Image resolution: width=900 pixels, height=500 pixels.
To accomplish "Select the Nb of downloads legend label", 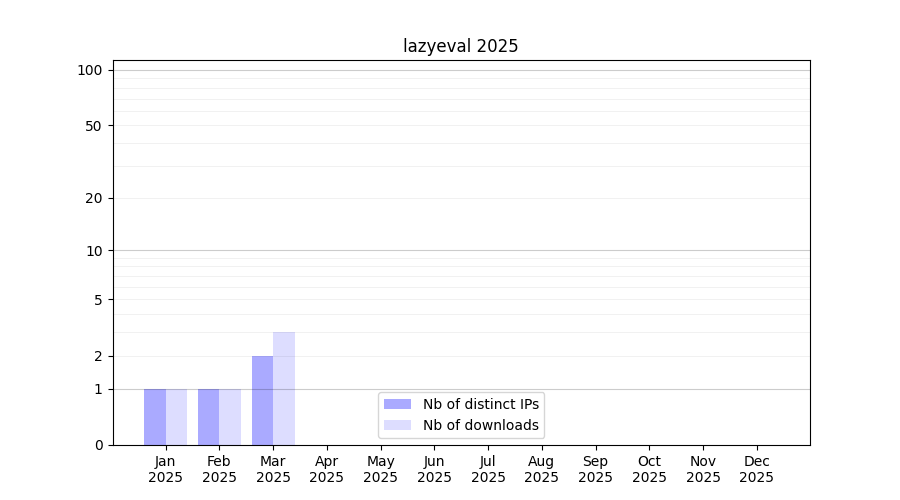I will point(480,425).
